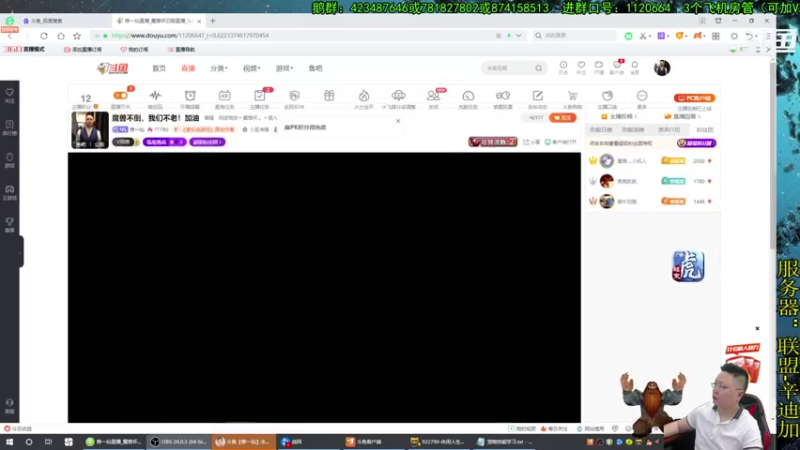This screenshot has height=450, width=800.
Task: Select second-ranked contributor with 1780
Action: click(x=651, y=181)
